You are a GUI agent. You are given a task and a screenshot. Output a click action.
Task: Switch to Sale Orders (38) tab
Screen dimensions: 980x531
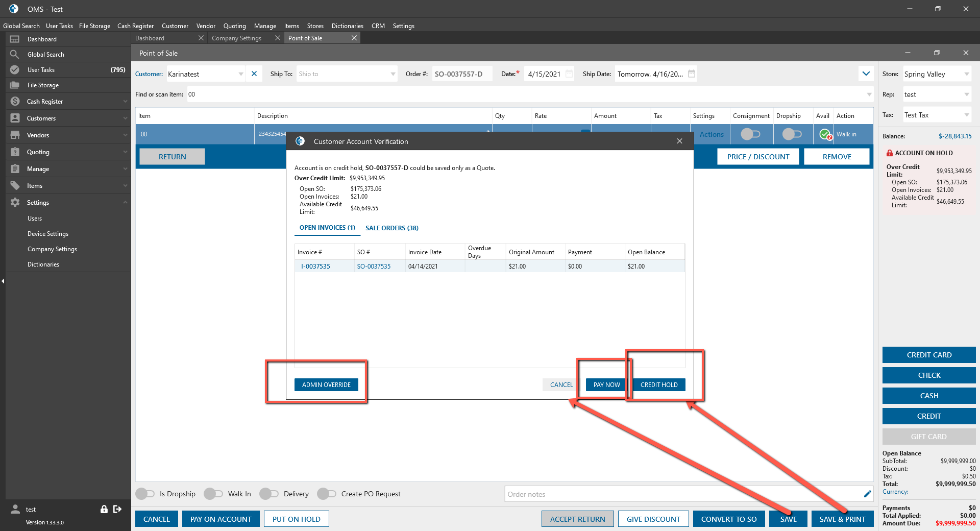coord(392,228)
